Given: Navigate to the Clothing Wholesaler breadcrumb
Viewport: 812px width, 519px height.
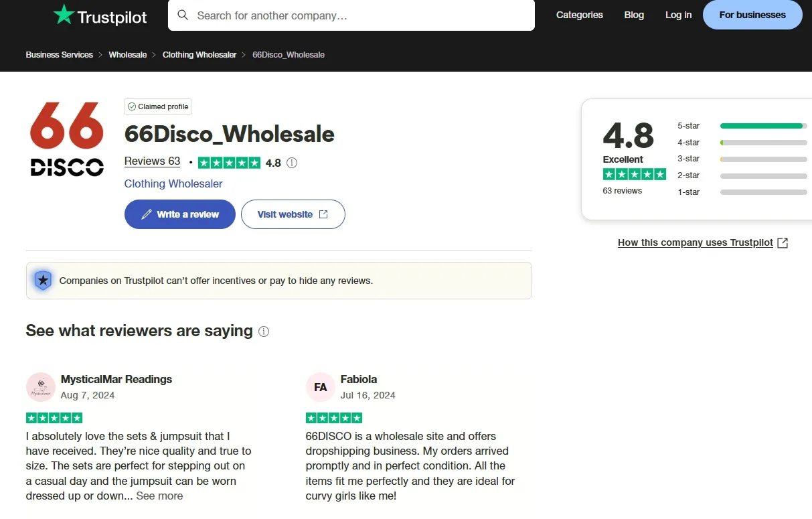Looking at the screenshot, I should pyautogui.click(x=199, y=54).
